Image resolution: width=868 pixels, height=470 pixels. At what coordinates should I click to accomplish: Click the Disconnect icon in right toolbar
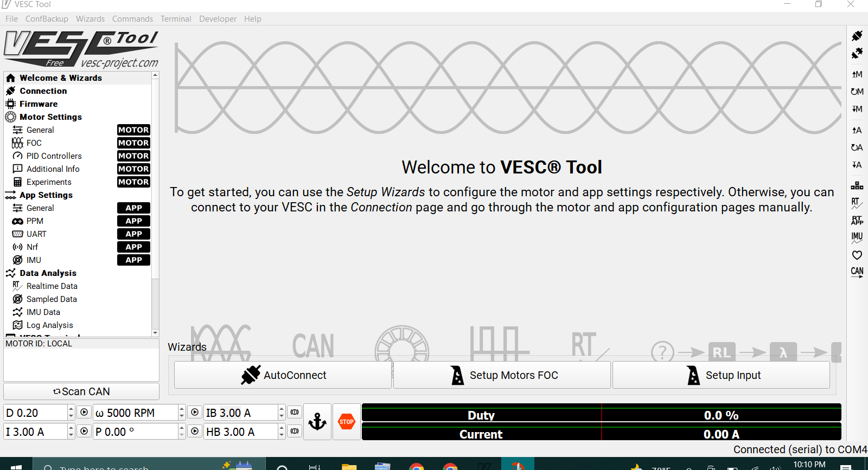click(x=857, y=53)
